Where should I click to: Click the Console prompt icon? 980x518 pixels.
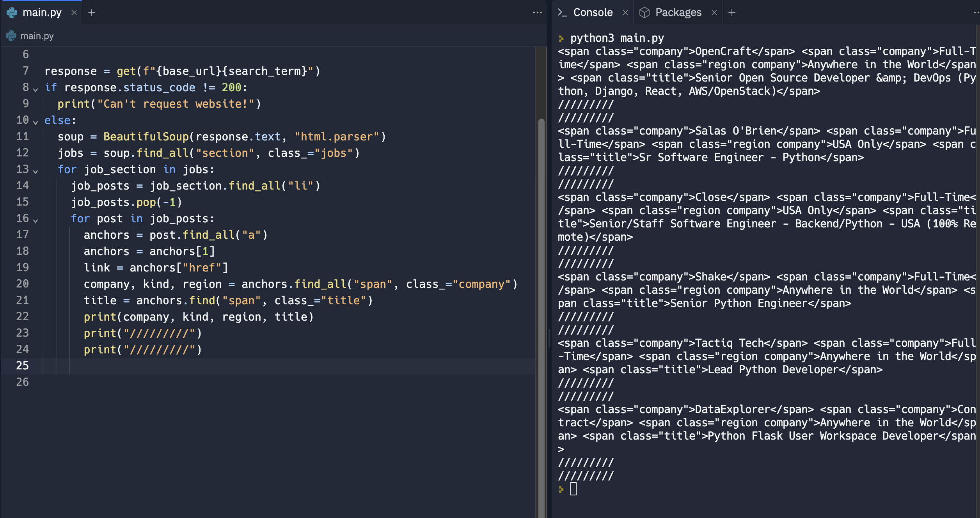(562, 12)
